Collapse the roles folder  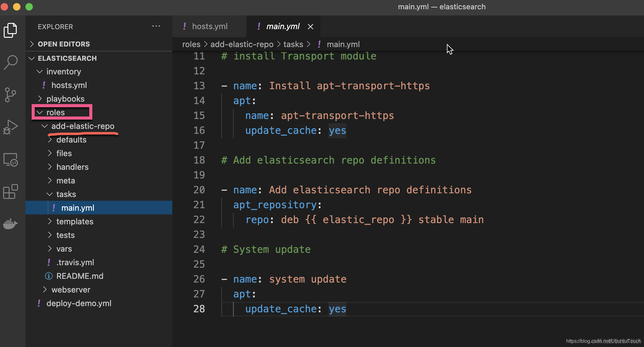55,112
